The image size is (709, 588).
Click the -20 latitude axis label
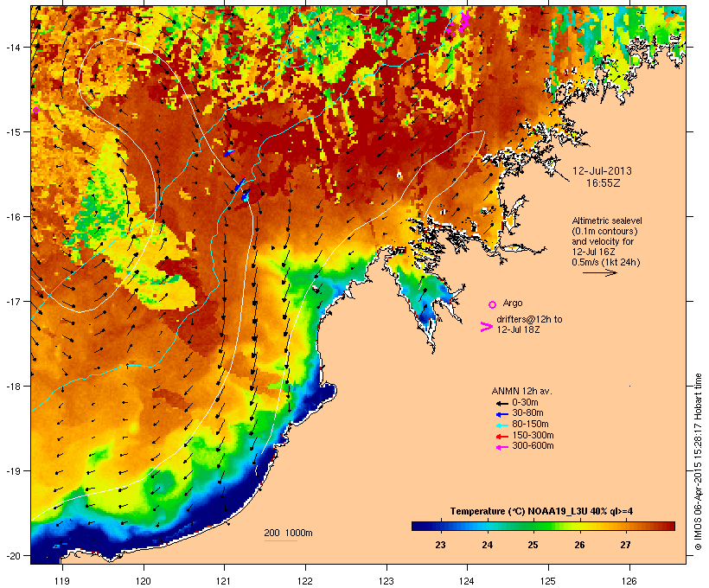pyautogui.click(x=12, y=556)
